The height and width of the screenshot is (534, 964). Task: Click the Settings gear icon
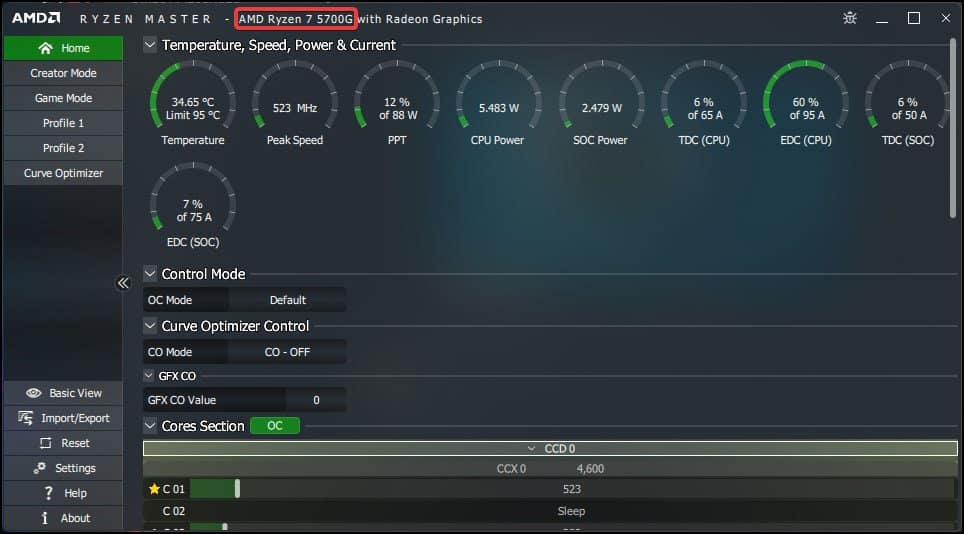[39, 468]
